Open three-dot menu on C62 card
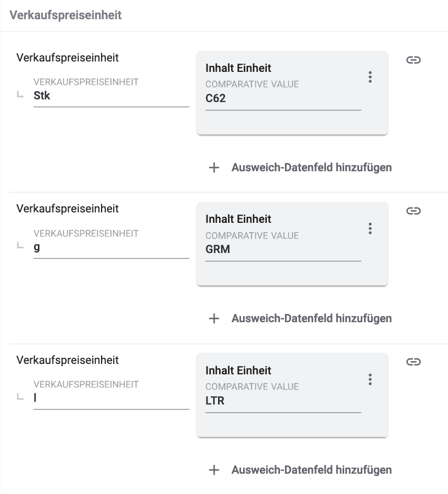 370,77
